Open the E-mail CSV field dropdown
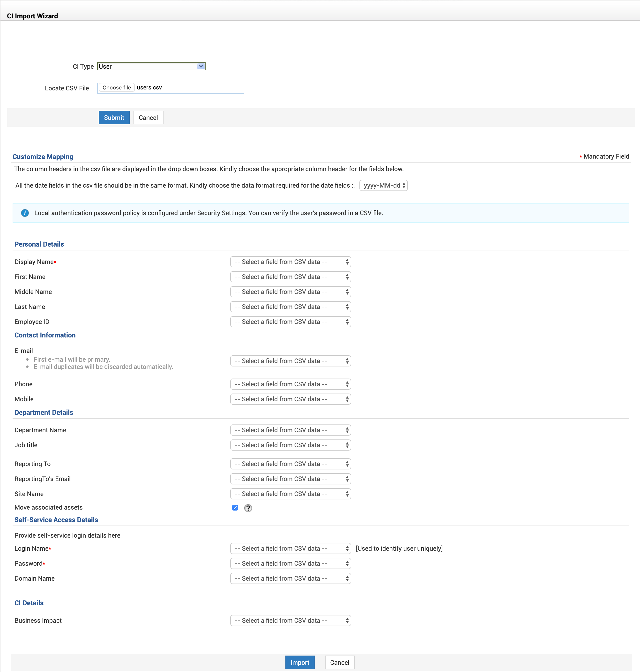This screenshot has height=672, width=640. [x=290, y=361]
